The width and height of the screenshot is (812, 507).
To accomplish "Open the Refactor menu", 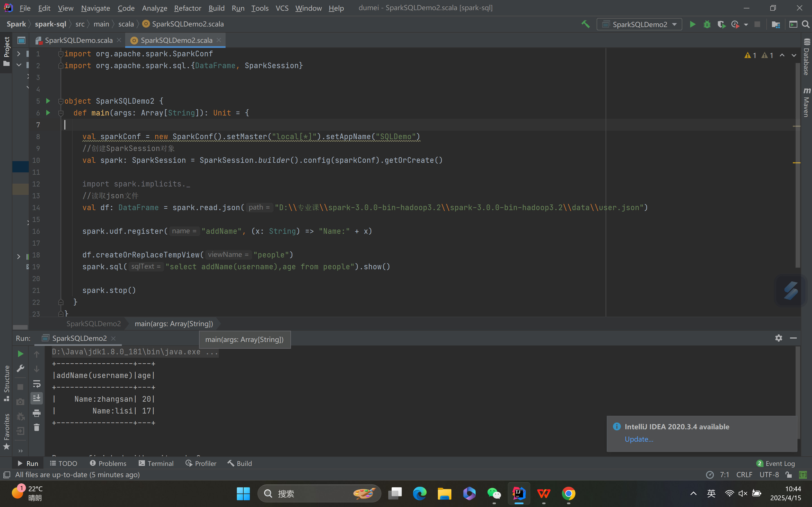I will point(187,8).
